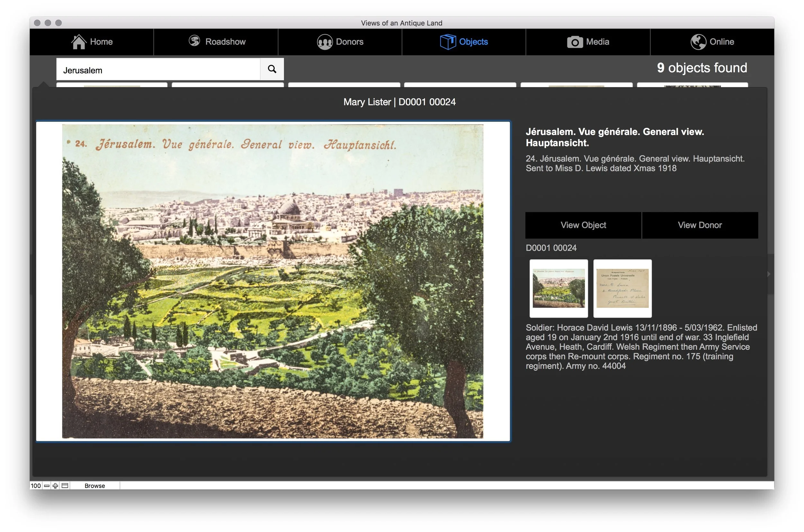Click the Home house icon
Screen dimensions: 804x532
coord(78,42)
